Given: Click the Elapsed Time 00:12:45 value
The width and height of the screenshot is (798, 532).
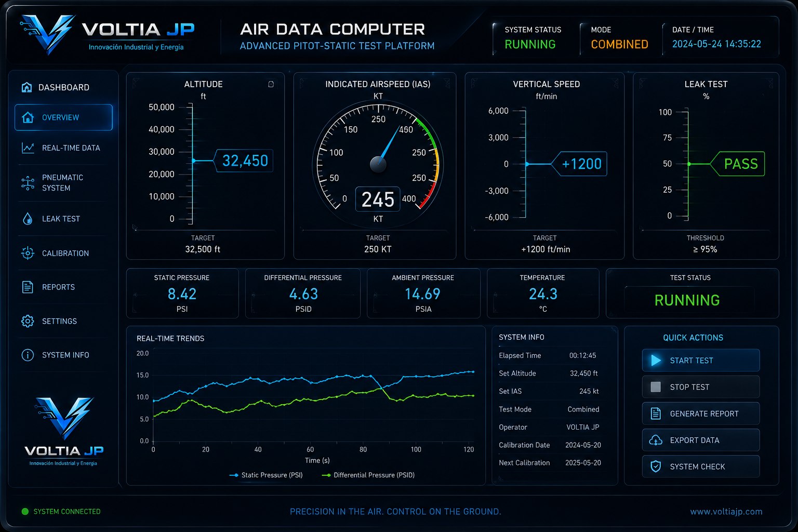Looking at the screenshot, I should pos(582,355).
